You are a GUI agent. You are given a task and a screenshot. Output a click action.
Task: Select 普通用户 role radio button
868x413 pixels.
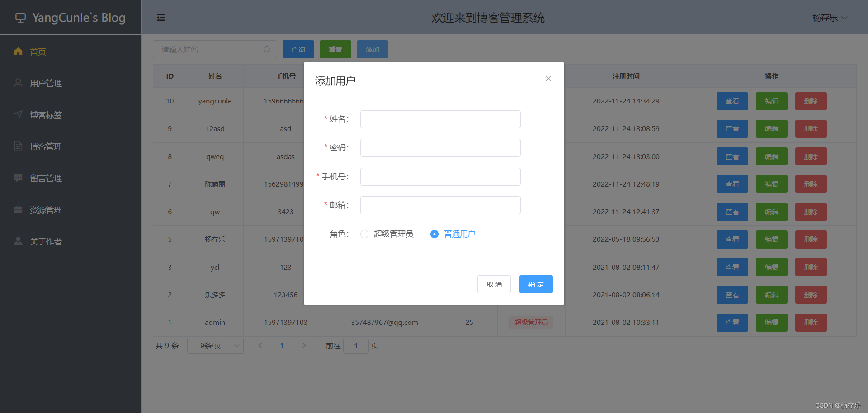point(434,234)
